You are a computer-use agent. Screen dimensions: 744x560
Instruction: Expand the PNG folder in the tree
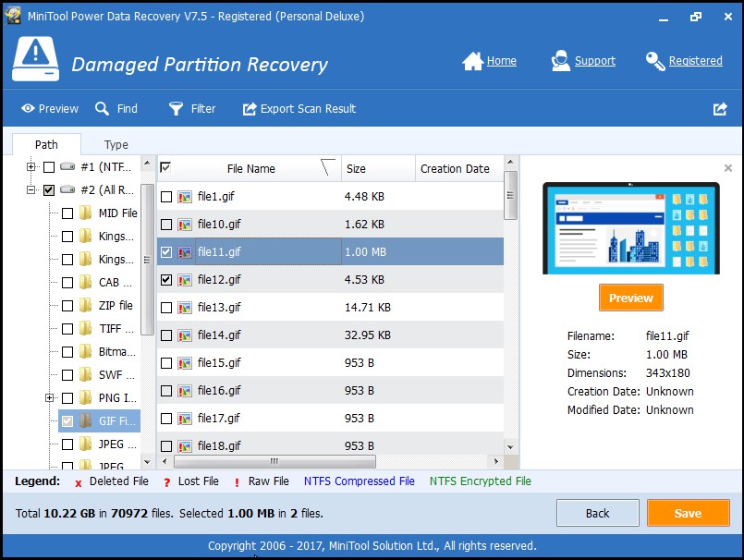coord(48,397)
